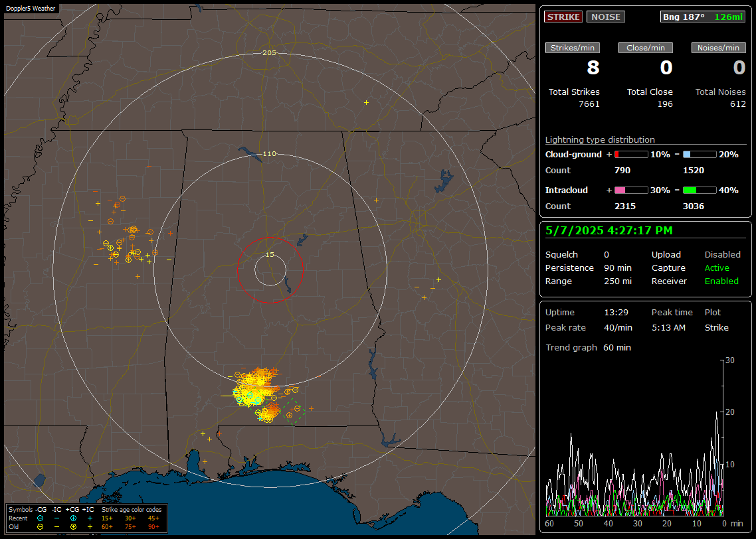Click the trend graph's 30 y-axis label

(x=730, y=360)
